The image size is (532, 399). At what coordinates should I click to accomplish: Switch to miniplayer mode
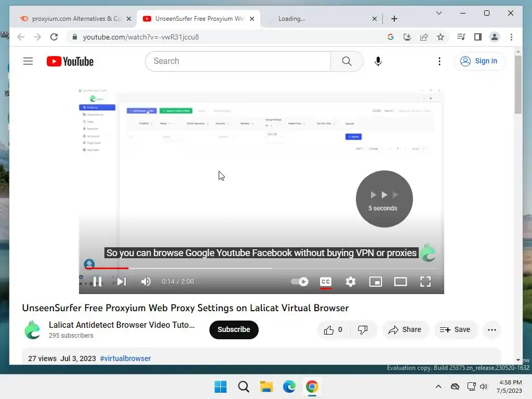point(376,282)
